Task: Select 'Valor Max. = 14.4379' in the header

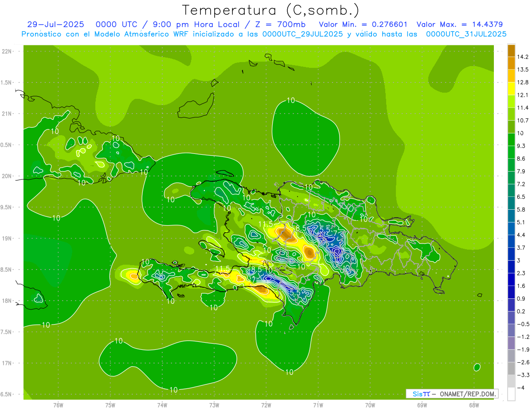Action: point(460,24)
